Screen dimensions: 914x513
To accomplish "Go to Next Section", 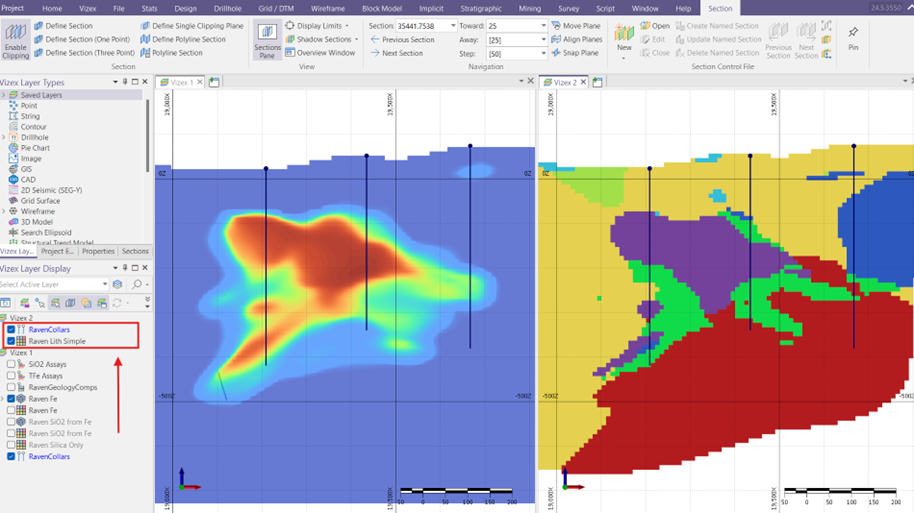I will [x=402, y=53].
